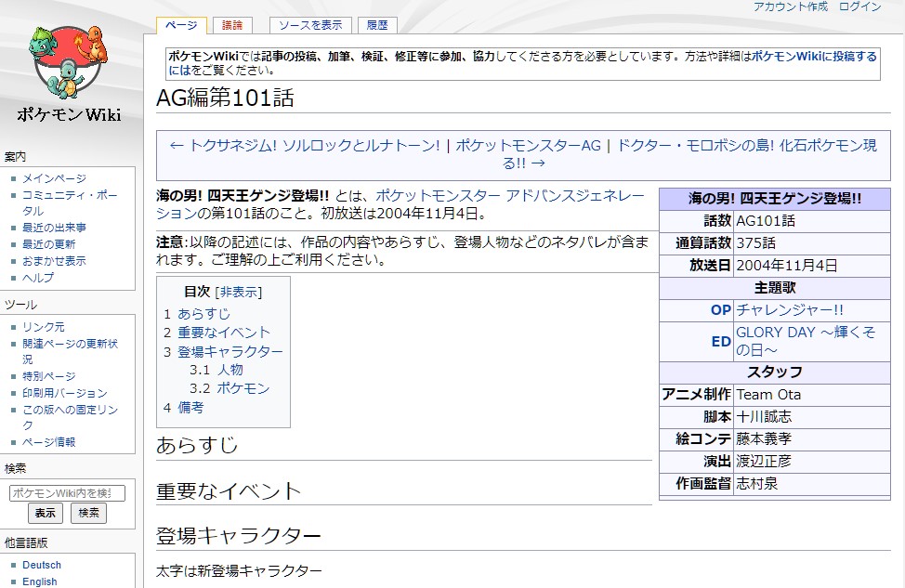Open メインページ in sidebar
The image size is (905, 588).
(x=54, y=178)
